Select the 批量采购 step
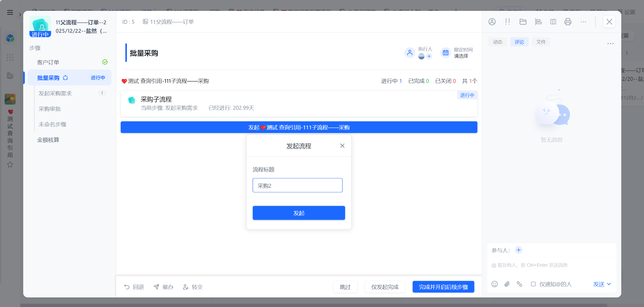 (70, 78)
